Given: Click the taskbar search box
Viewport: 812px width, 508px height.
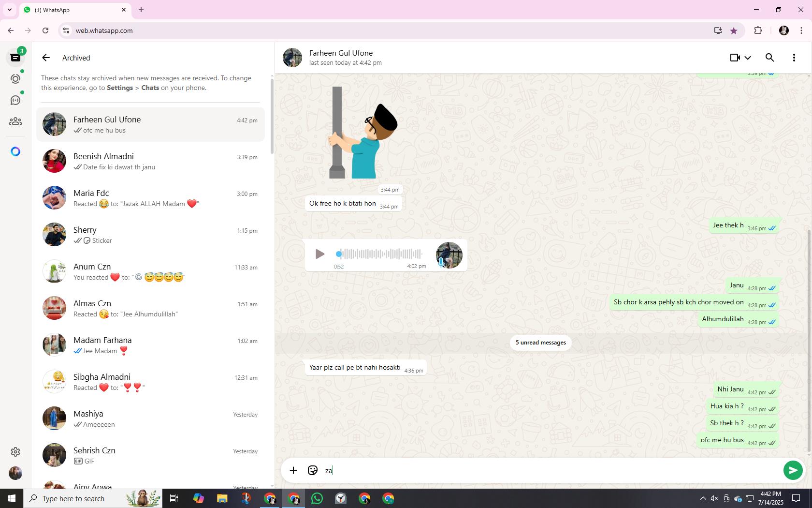Looking at the screenshot, I should (93, 498).
